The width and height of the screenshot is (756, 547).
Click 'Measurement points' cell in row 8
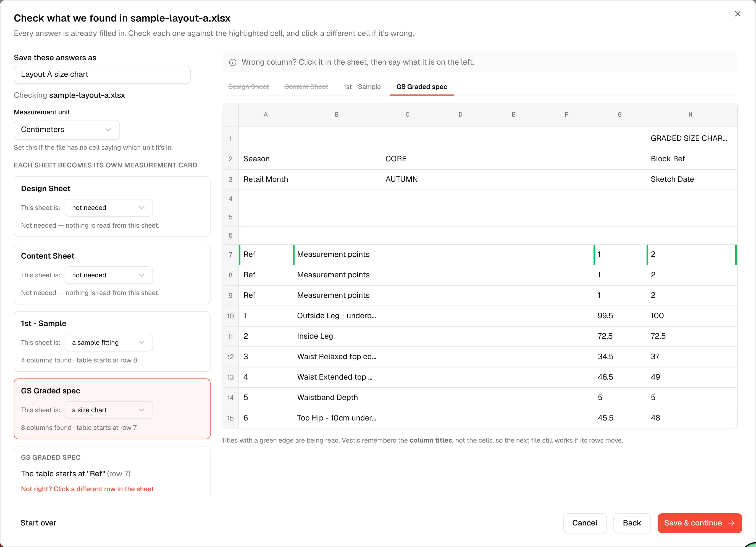click(x=337, y=275)
